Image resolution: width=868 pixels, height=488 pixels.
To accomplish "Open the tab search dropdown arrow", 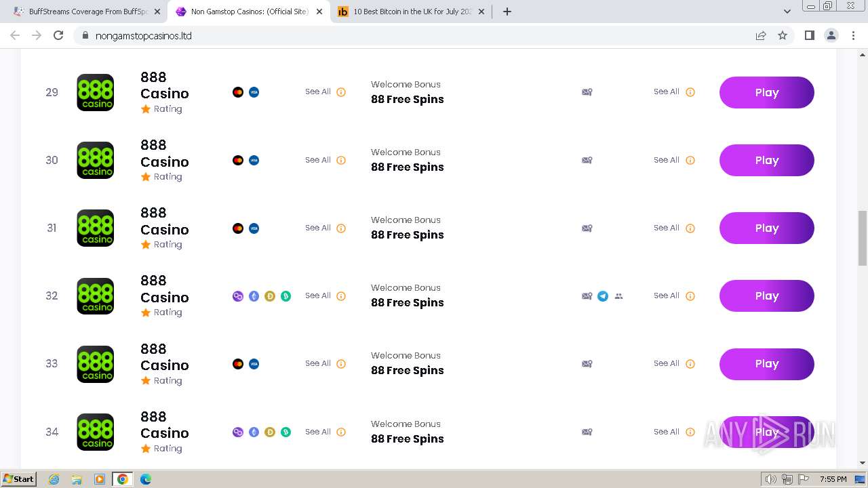I will (x=787, y=12).
